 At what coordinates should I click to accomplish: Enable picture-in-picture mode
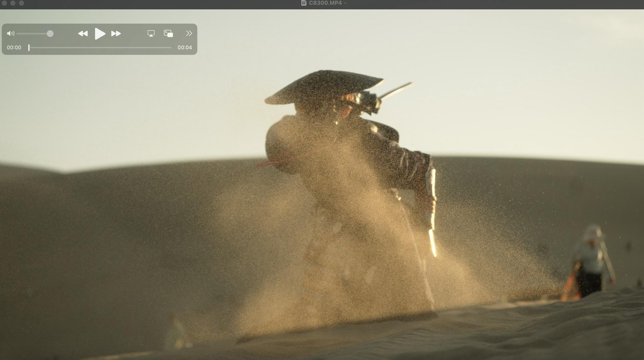168,34
